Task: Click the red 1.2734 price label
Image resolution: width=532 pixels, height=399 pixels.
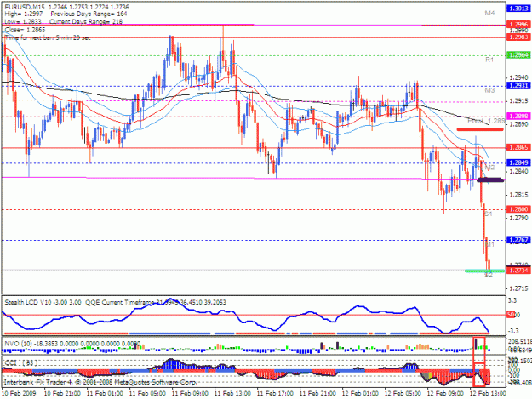Action: tap(518, 271)
